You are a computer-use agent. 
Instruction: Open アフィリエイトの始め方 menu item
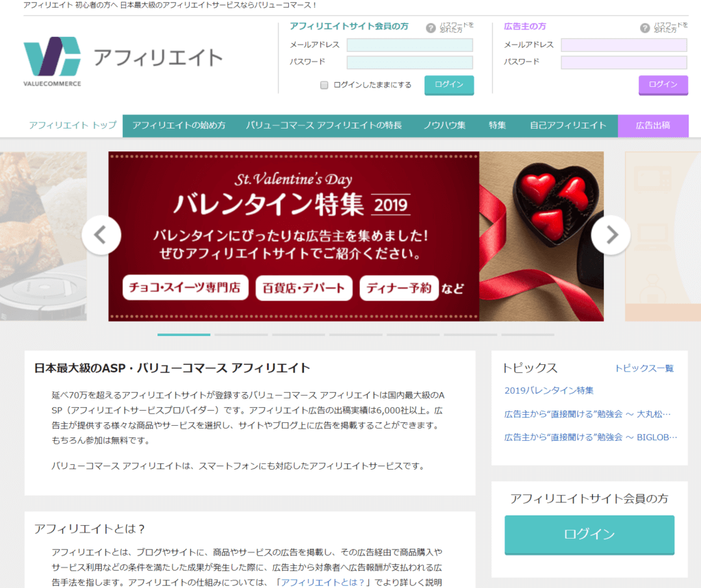coord(179,125)
